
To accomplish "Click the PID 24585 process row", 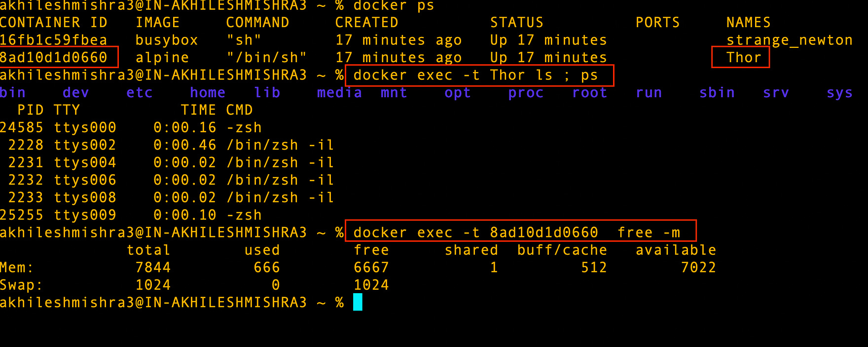I will 131,127.
